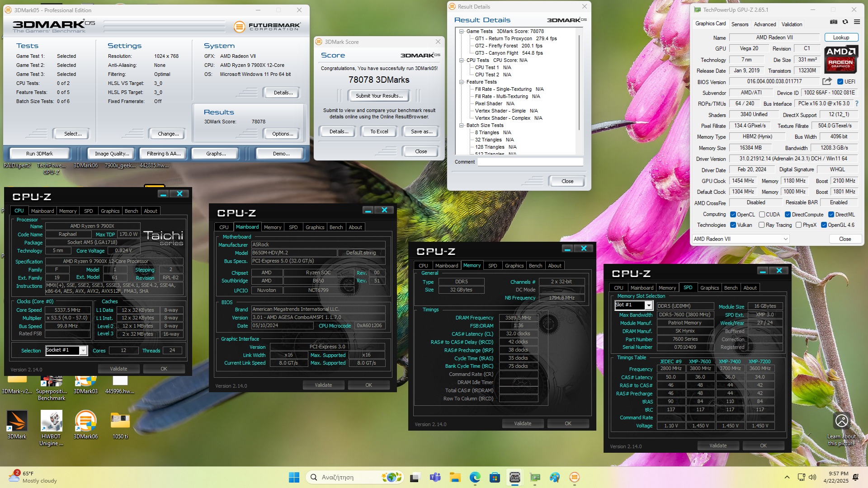
Task: Click the Save as... button
Action: point(421,131)
